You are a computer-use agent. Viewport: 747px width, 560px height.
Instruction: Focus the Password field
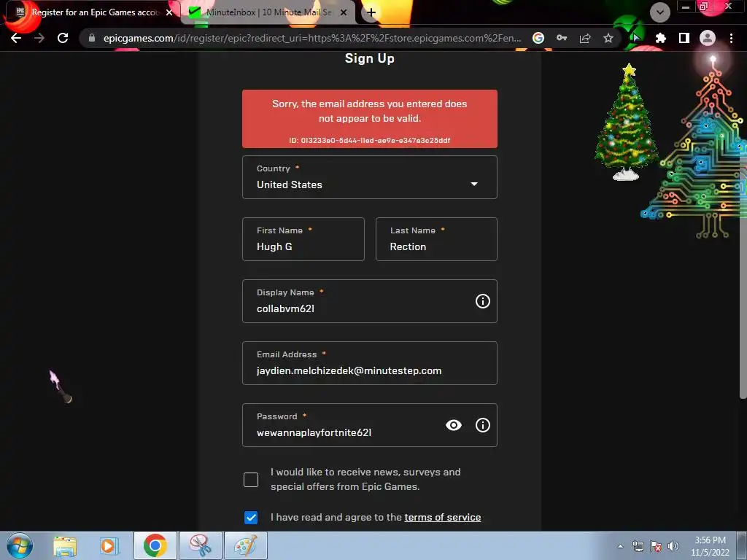(370, 425)
